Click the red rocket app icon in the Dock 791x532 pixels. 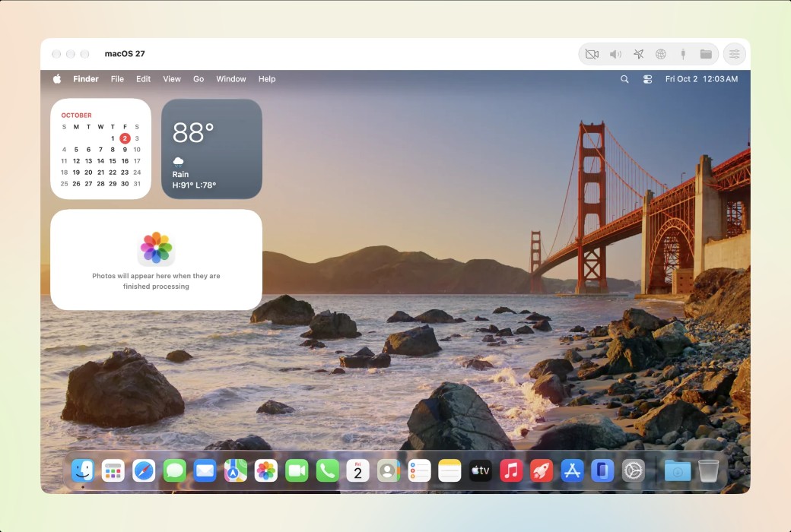click(x=542, y=471)
